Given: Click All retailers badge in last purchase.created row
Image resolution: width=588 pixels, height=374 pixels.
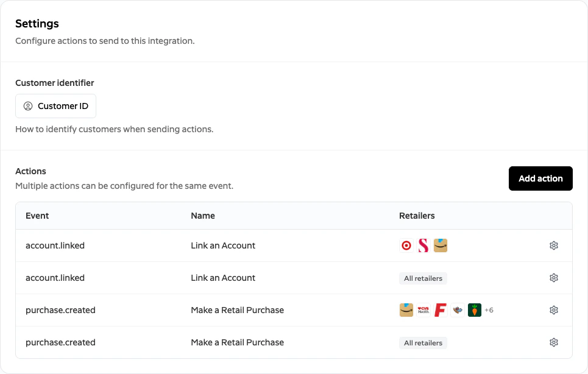Looking at the screenshot, I should coord(423,343).
